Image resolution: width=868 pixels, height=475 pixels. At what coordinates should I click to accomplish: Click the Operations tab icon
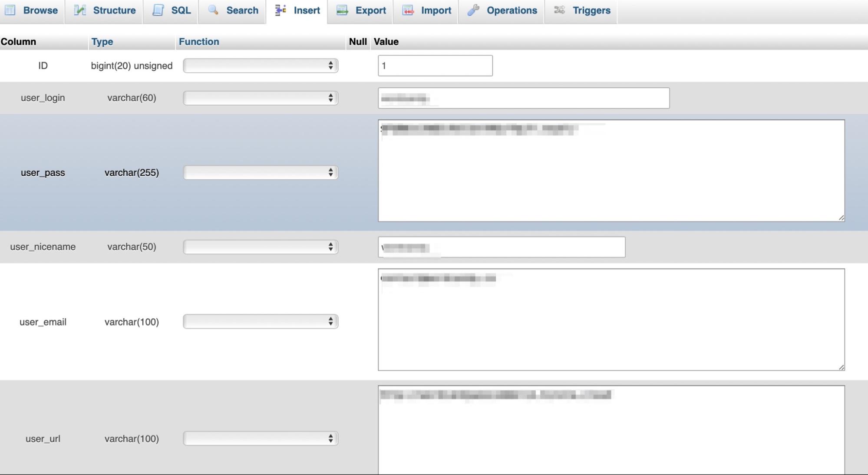point(473,10)
